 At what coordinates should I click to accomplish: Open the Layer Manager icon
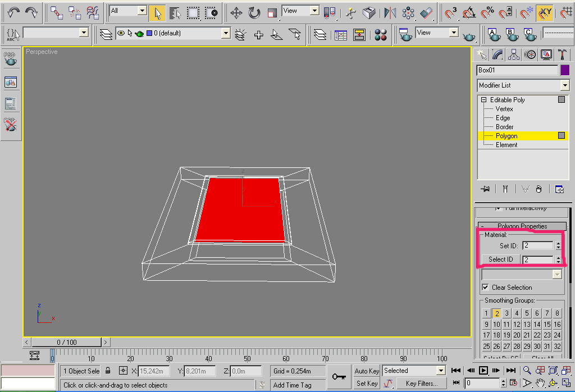106,34
